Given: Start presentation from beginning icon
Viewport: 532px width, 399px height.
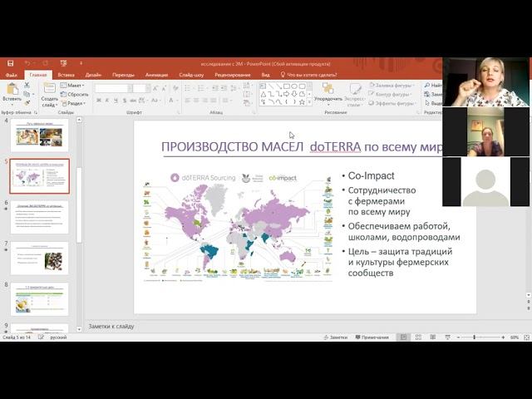Looking at the screenshot, I should pos(63,63).
